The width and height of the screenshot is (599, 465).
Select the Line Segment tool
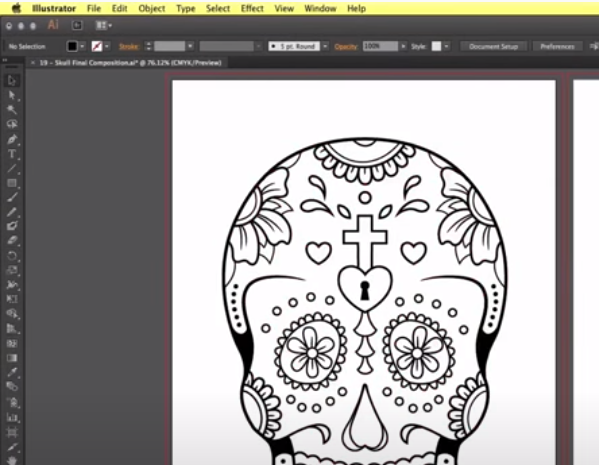[x=11, y=168]
